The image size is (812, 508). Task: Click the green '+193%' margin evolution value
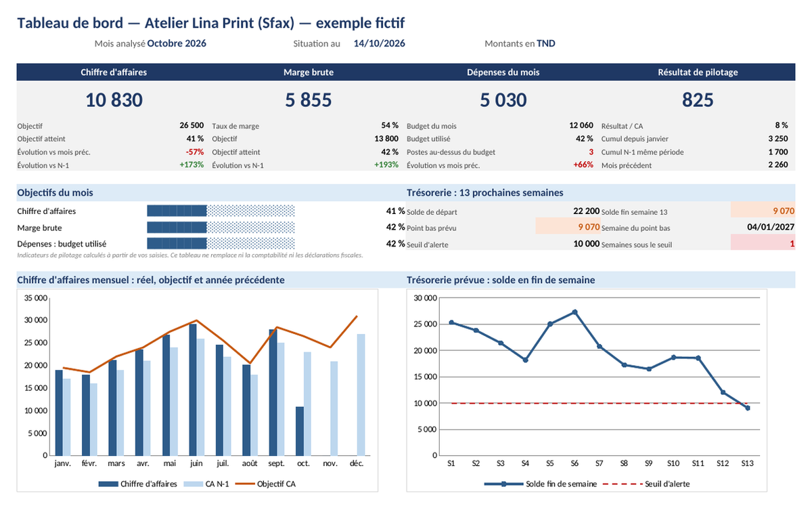pos(386,165)
